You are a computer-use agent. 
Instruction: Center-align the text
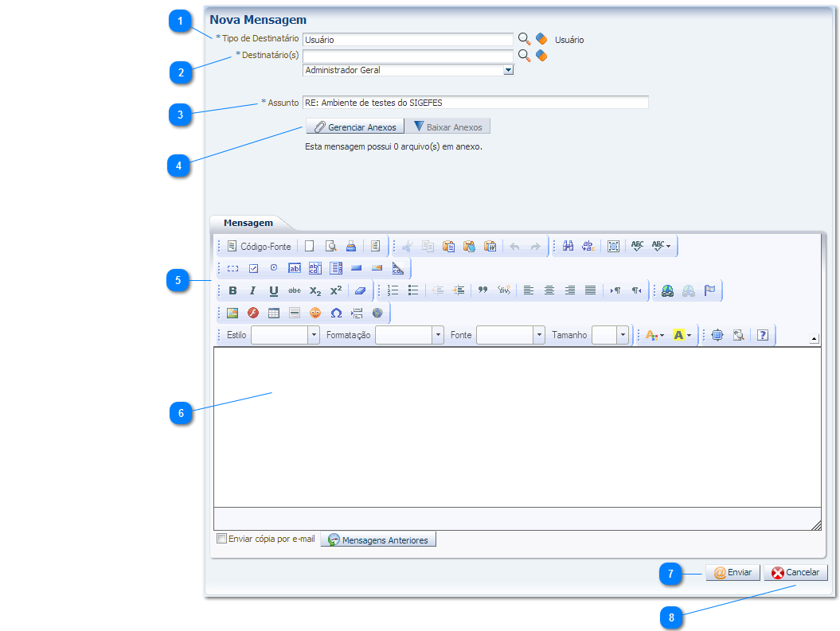(x=549, y=290)
